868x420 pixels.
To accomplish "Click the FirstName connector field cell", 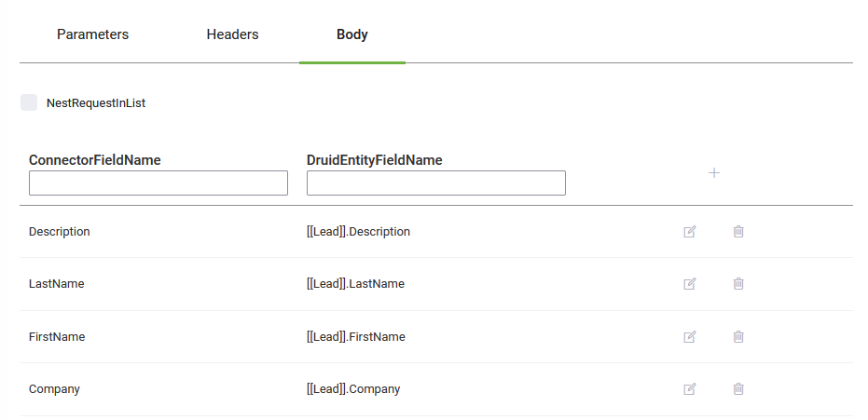I will click(x=57, y=337).
